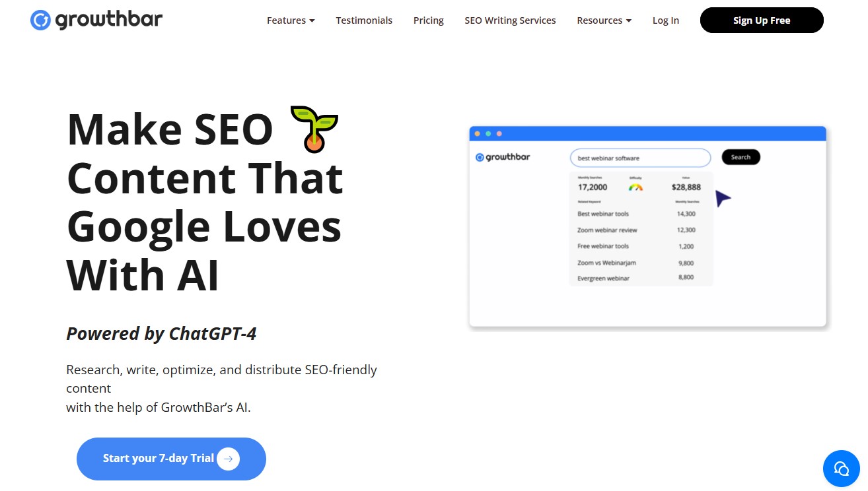This screenshot has width=868, height=491.
Task: Click the 8,800 searches value
Action: click(x=686, y=278)
